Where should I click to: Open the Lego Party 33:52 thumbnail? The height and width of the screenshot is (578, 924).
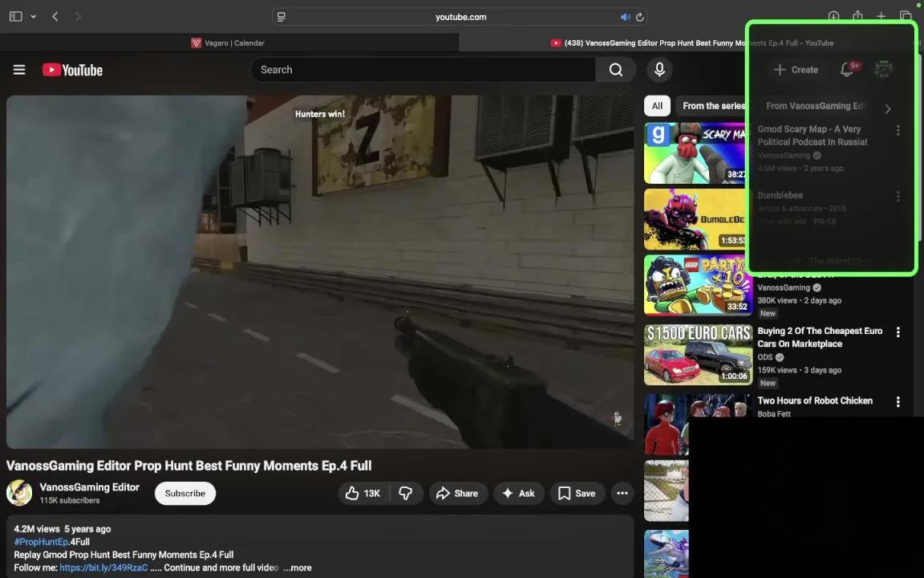698,286
